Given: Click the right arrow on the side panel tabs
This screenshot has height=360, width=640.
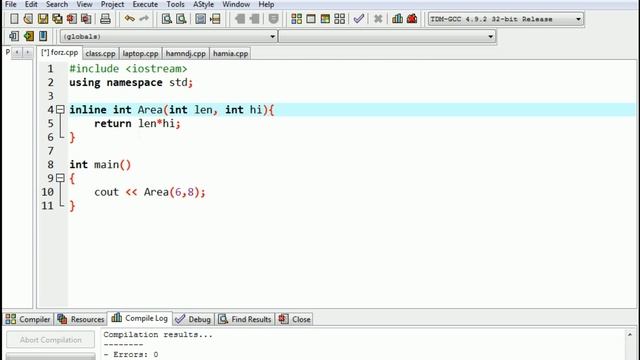Looking at the screenshot, I should [x=27, y=52].
